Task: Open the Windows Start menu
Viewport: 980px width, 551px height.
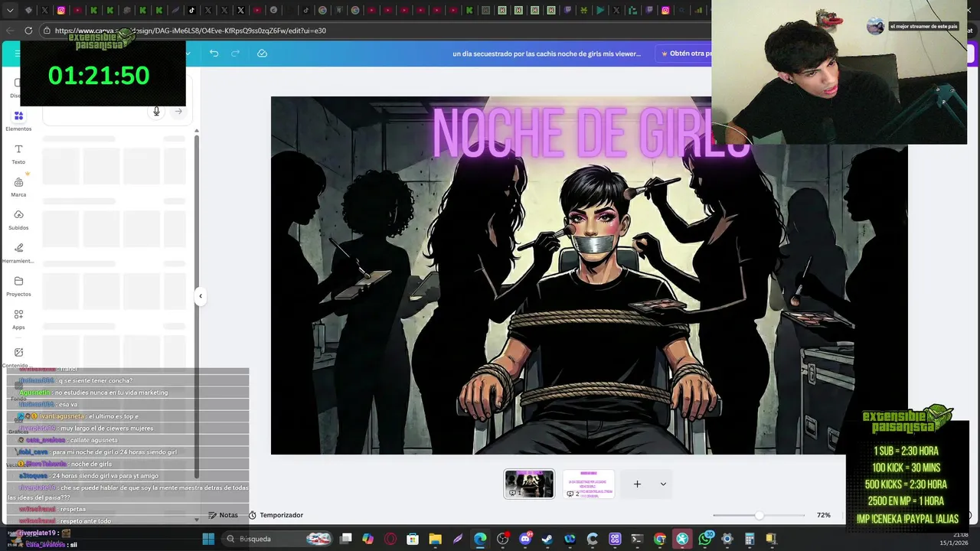Action: pos(208,539)
